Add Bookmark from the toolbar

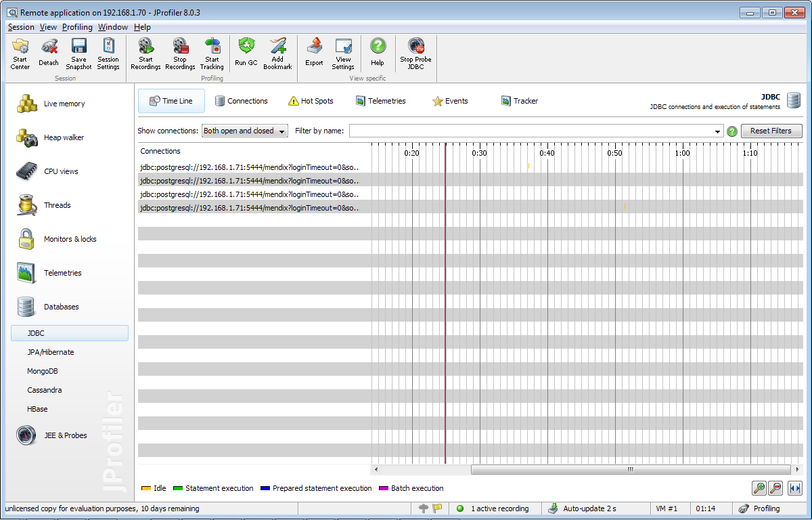click(x=277, y=53)
